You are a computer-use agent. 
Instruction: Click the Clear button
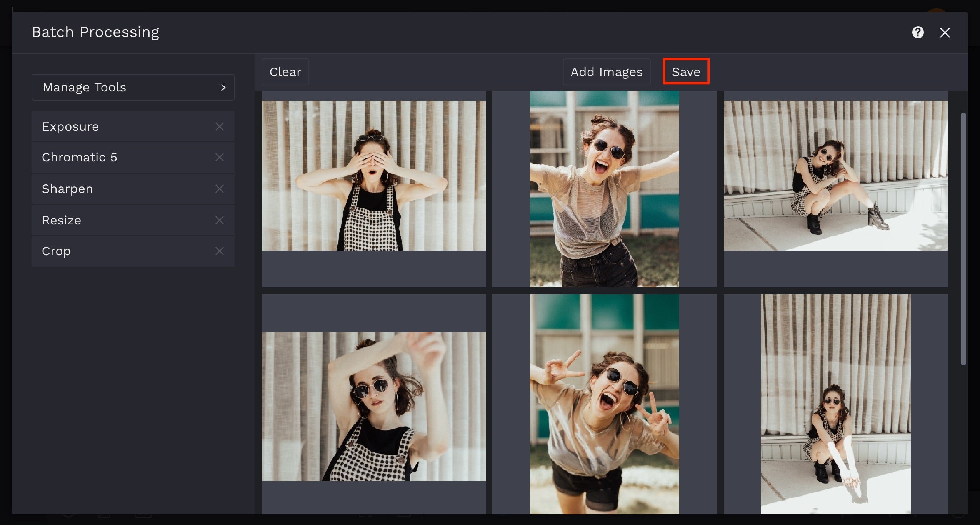click(x=285, y=72)
